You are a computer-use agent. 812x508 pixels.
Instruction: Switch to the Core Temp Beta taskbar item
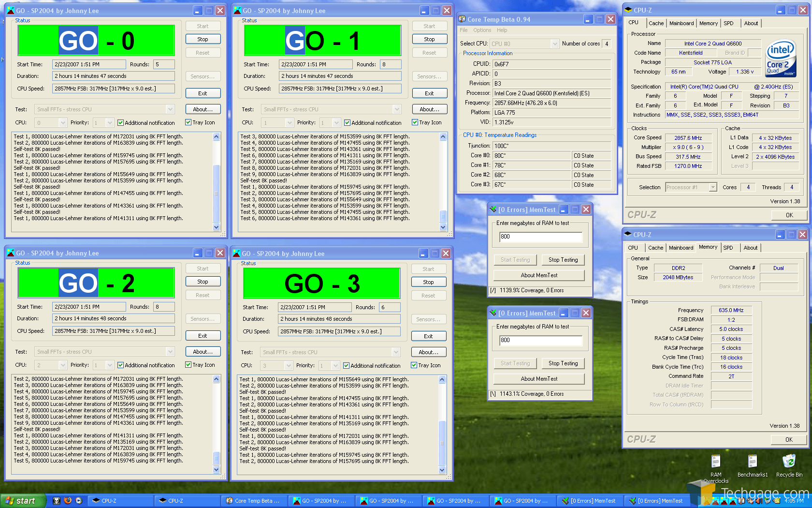(x=254, y=501)
